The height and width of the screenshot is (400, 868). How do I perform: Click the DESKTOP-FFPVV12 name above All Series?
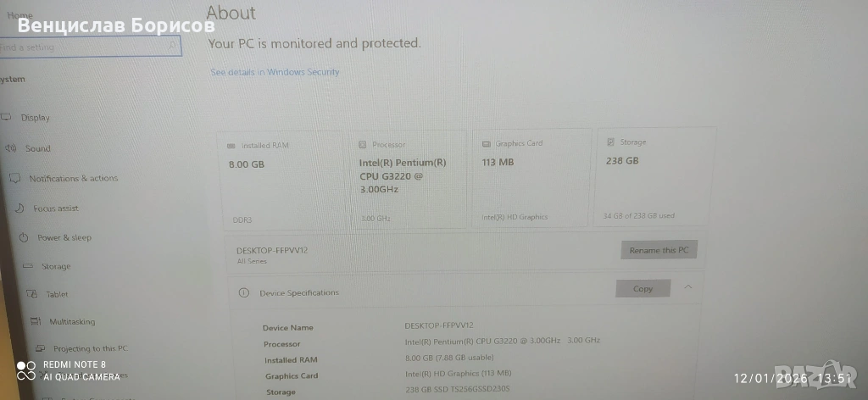pyautogui.click(x=272, y=250)
